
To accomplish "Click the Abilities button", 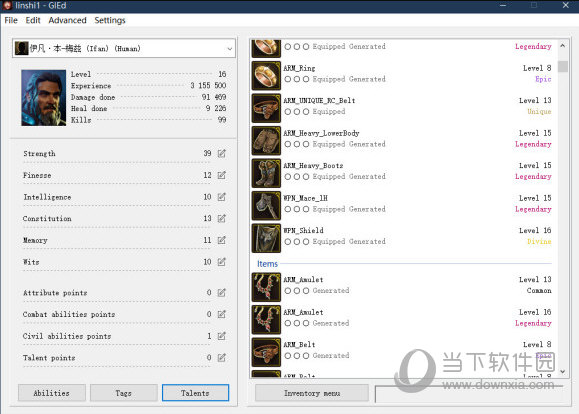I will (x=52, y=393).
